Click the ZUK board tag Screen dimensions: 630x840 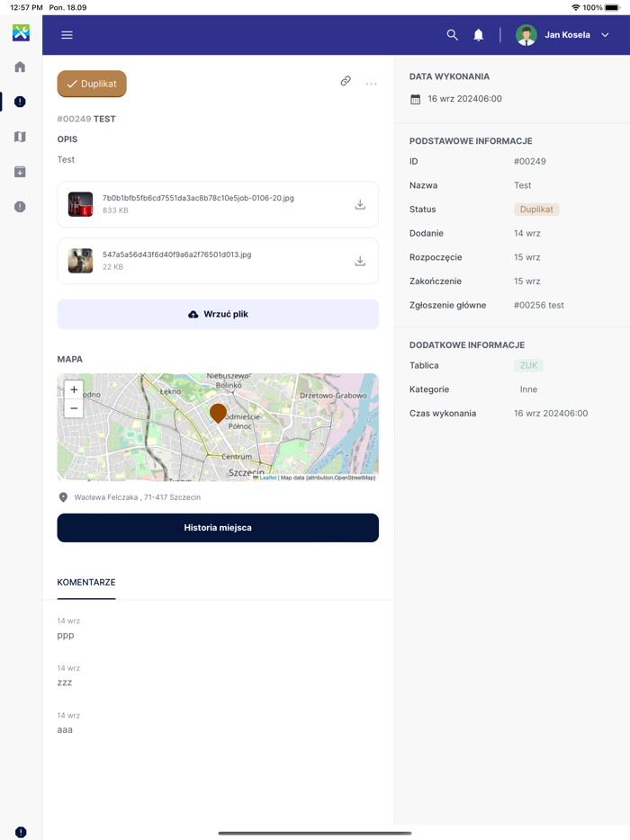528,365
